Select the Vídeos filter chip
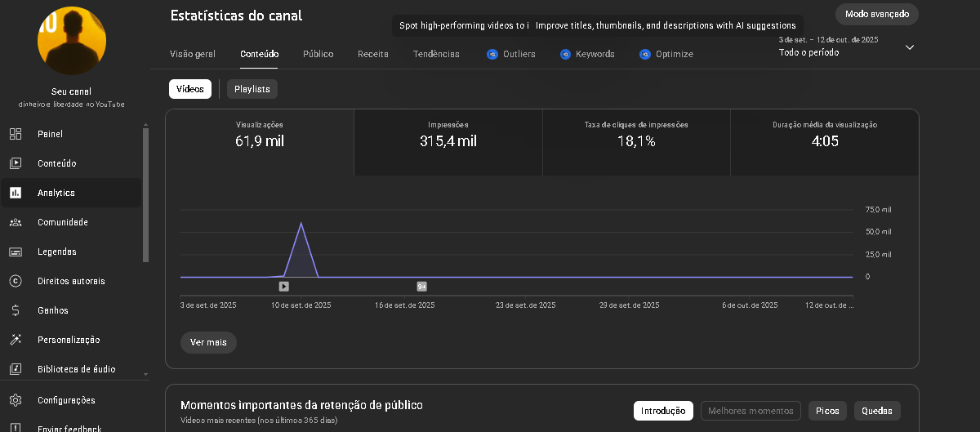 [x=190, y=89]
